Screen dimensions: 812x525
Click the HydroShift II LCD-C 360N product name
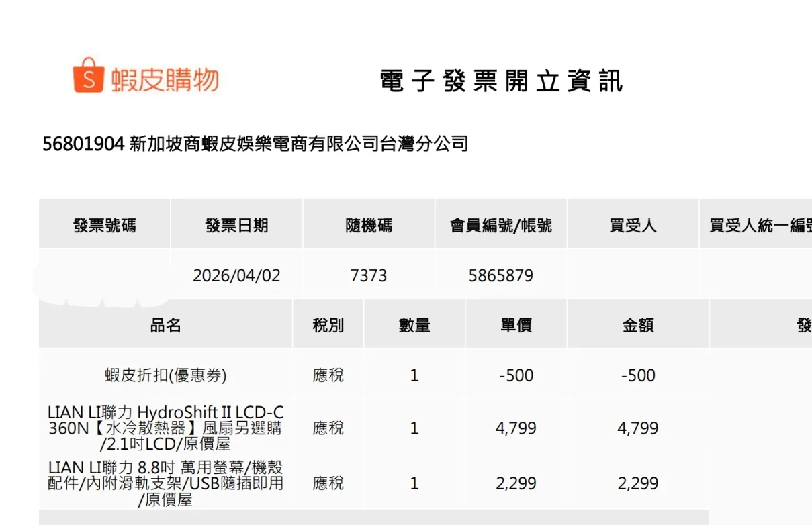click(166, 428)
